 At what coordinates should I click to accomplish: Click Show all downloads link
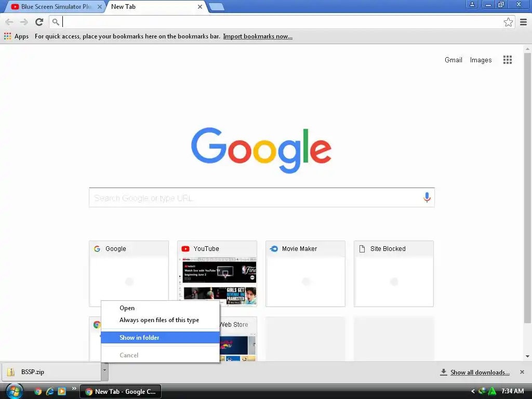pyautogui.click(x=480, y=373)
